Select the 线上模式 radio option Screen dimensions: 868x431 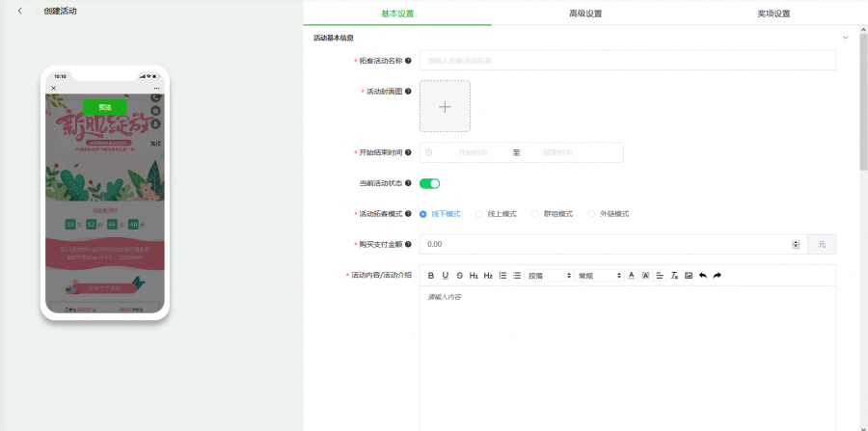point(479,214)
